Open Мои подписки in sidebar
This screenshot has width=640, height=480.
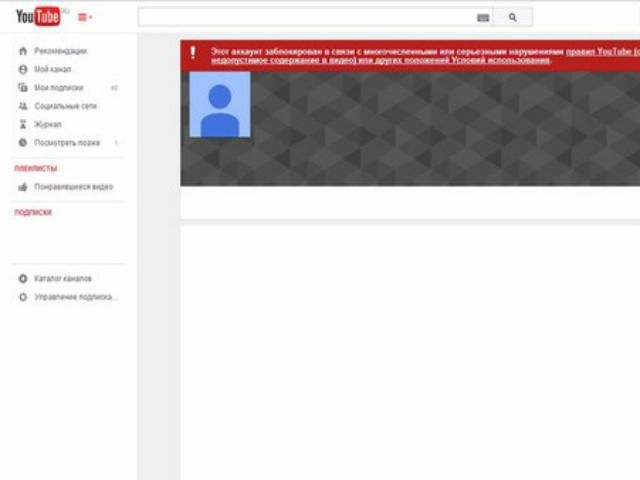point(59,88)
